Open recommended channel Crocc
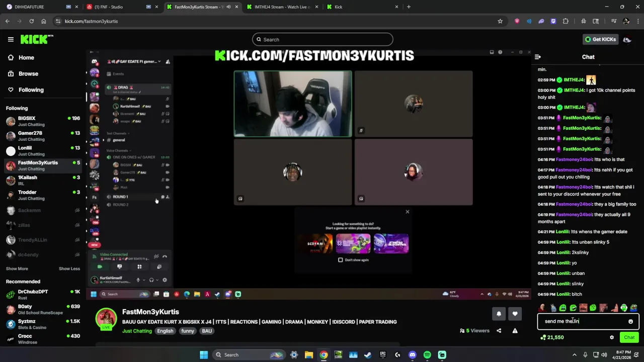The width and height of the screenshot is (644, 362). [x=43, y=339]
